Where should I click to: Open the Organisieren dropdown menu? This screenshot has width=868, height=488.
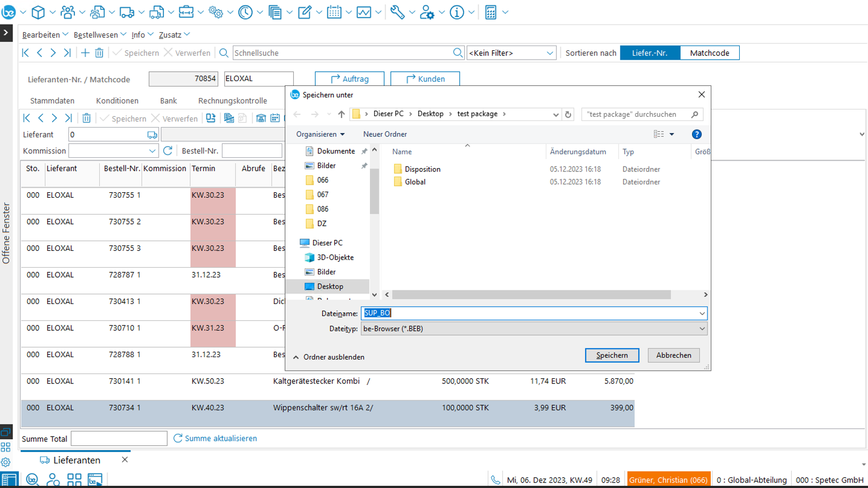[320, 134]
